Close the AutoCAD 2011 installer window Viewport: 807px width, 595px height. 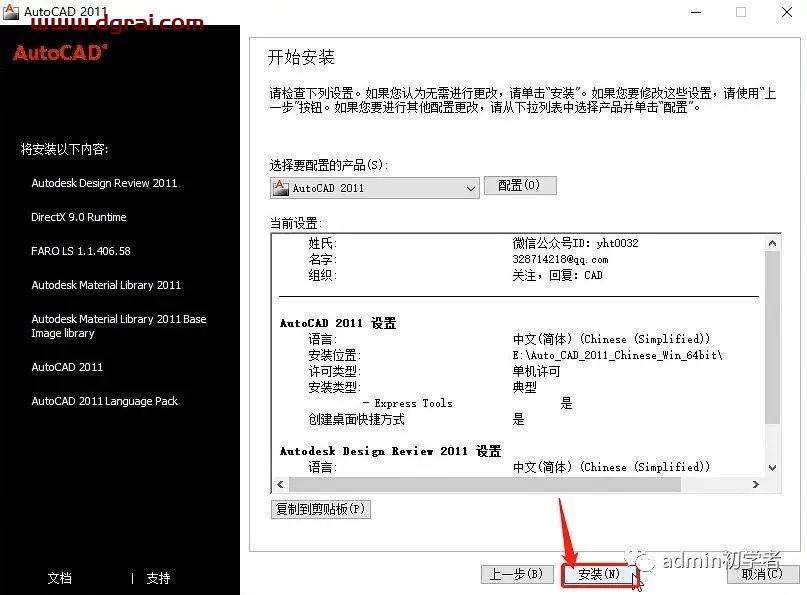pyautogui.click(x=786, y=12)
